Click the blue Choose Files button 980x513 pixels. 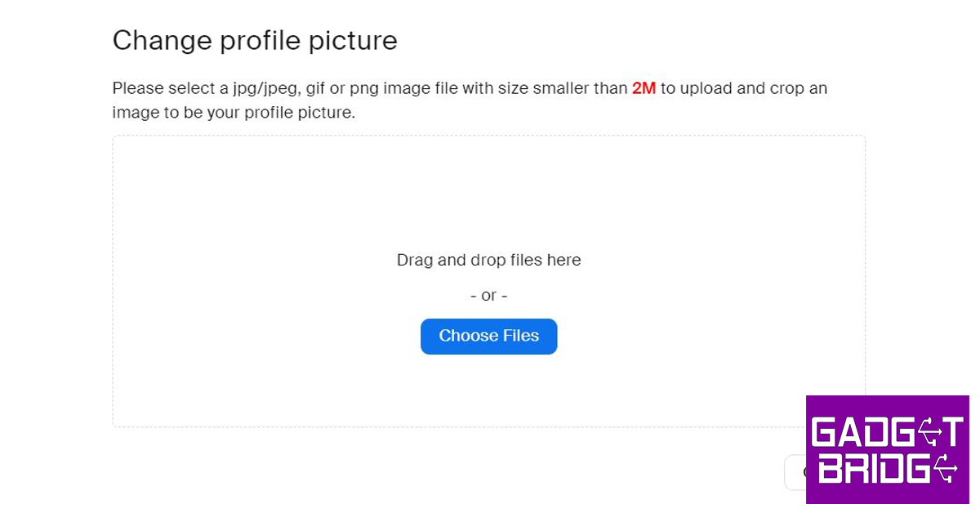[x=488, y=337]
